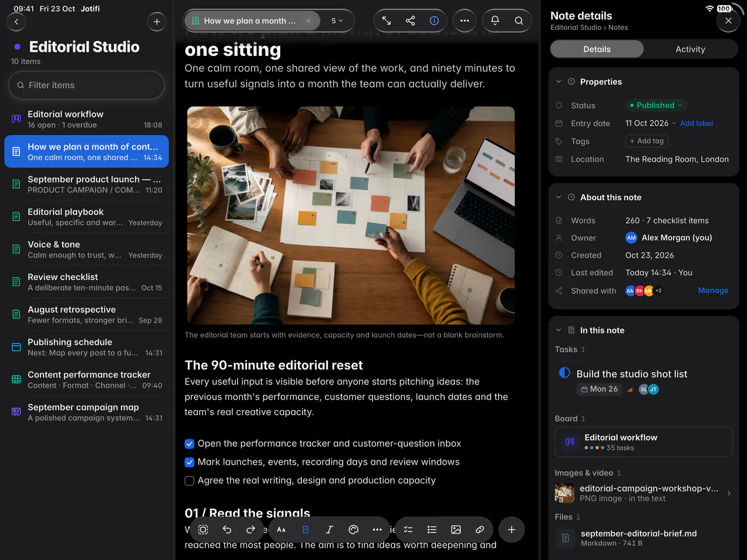Manage who the note is shared with
Screen dimensions: 747x560
(x=713, y=291)
